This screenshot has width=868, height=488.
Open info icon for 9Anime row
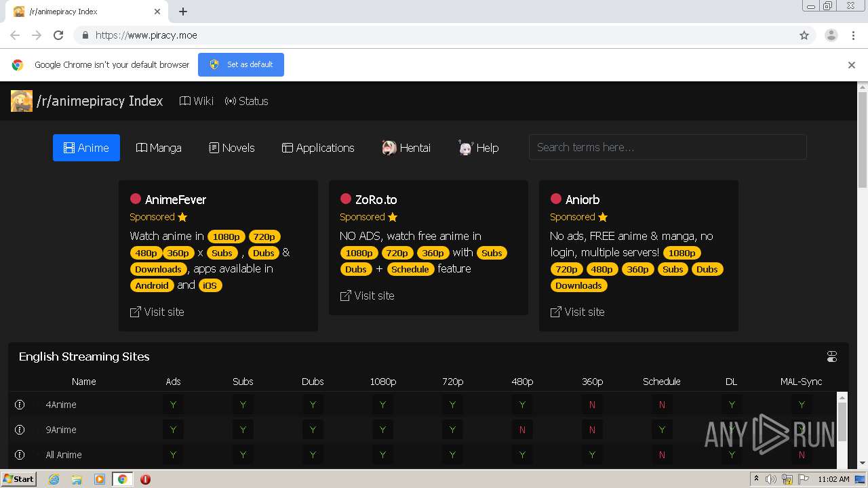tap(20, 430)
